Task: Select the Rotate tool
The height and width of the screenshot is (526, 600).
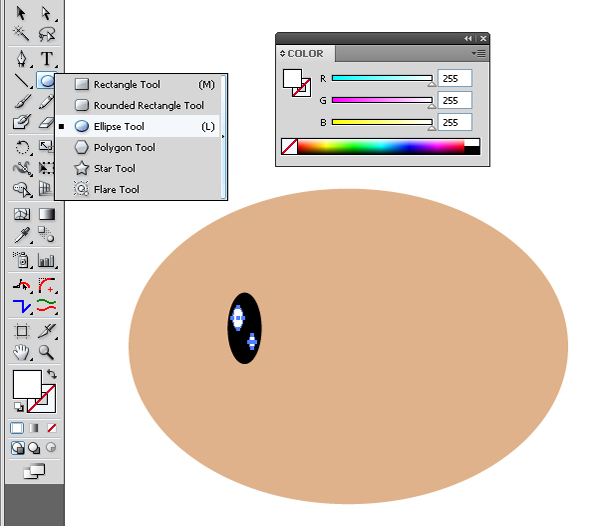Action: [22, 147]
